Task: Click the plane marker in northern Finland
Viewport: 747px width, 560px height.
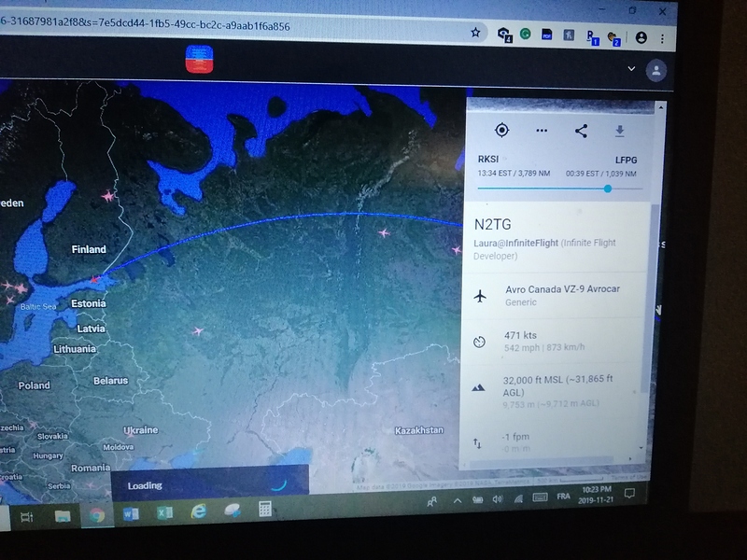Action: pos(108,196)
